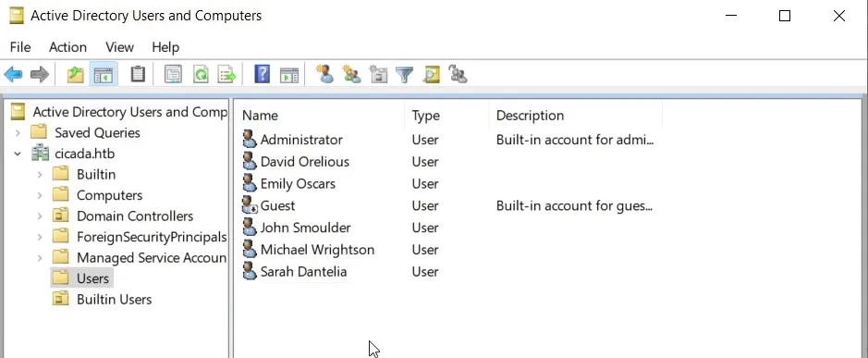This screenshot has height=358, width=868.
Task: Click the Refresh toolbar icon
Action: (201, 74)
